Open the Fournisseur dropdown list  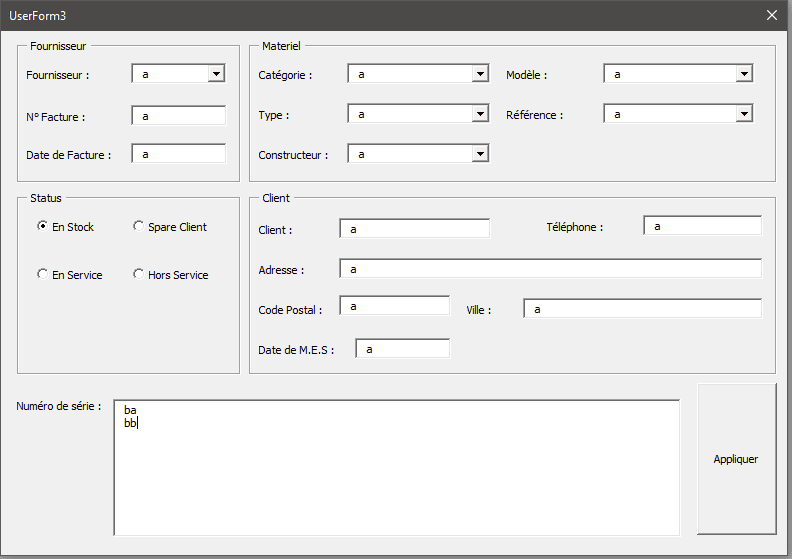click(216, 74)
